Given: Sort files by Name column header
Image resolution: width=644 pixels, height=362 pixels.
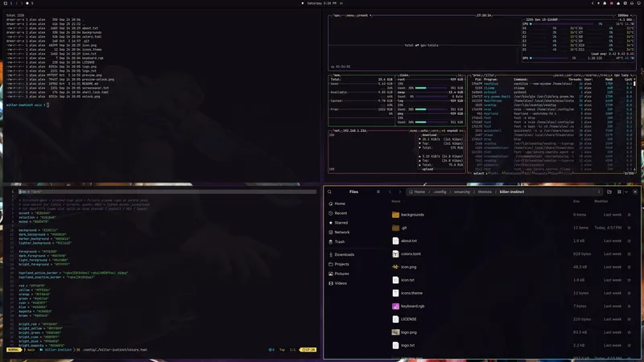Looking at the screenshot, I should [396, 202].
